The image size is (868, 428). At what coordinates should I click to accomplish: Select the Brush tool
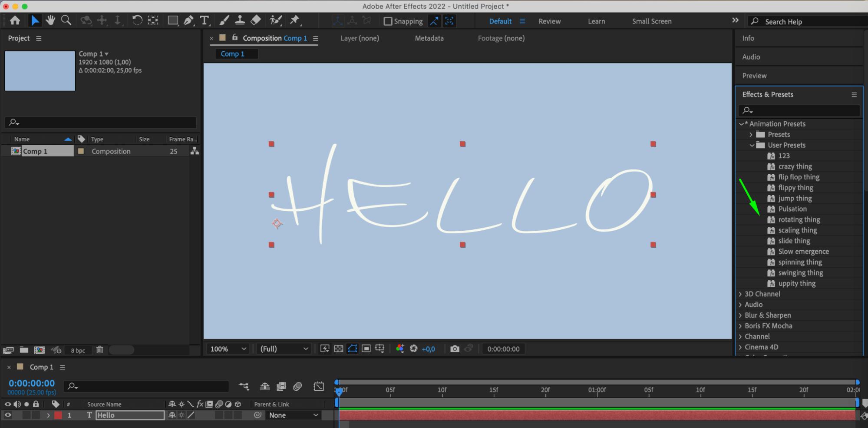pos(224,20)
